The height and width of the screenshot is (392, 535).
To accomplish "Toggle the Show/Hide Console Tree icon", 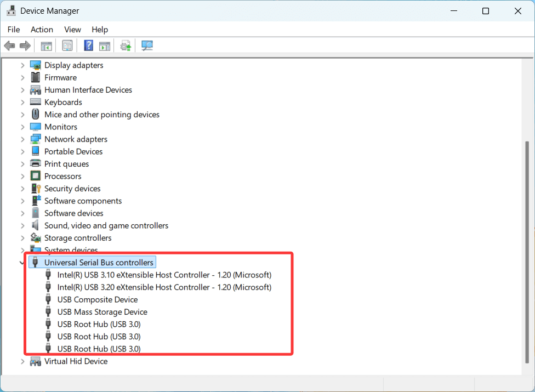I will pyautogui.click(x=46, y=45).
